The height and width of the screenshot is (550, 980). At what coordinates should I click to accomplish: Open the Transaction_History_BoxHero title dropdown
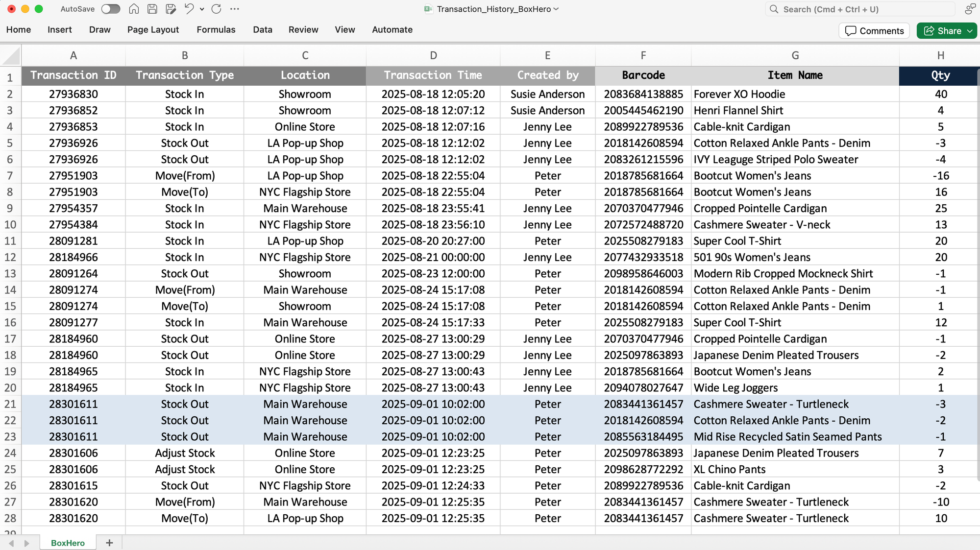[554, 9]
